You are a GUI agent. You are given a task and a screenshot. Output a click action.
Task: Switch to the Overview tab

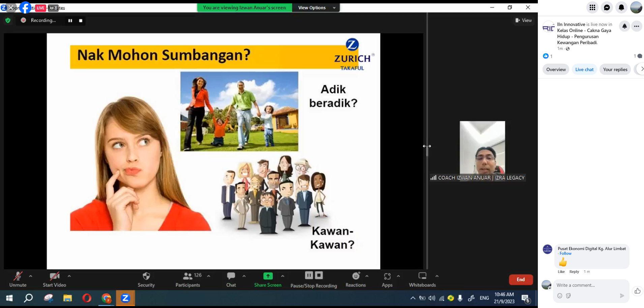(556, 69)
